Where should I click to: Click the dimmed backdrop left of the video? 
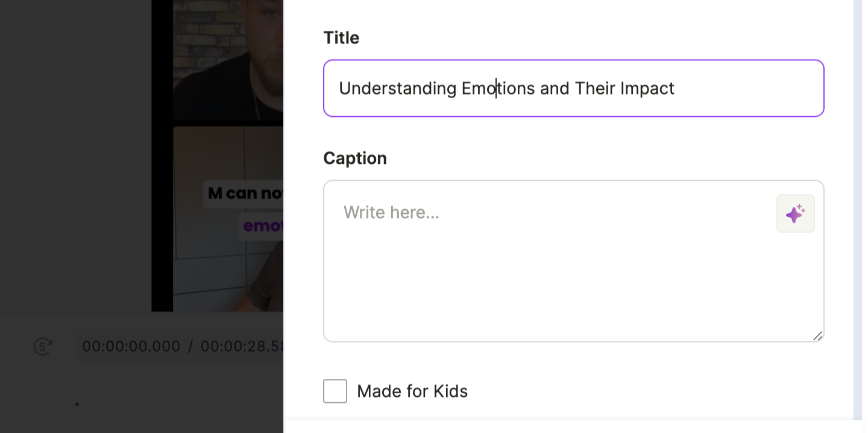click(x=75, y=155)
